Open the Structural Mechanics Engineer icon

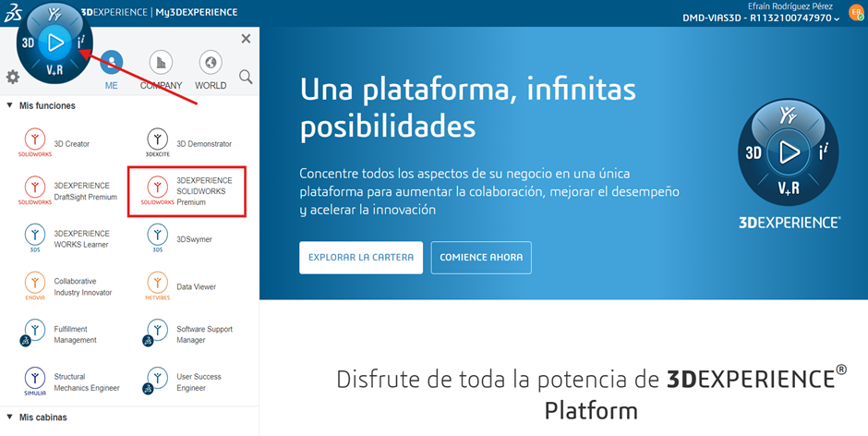[x=35, y=381]
